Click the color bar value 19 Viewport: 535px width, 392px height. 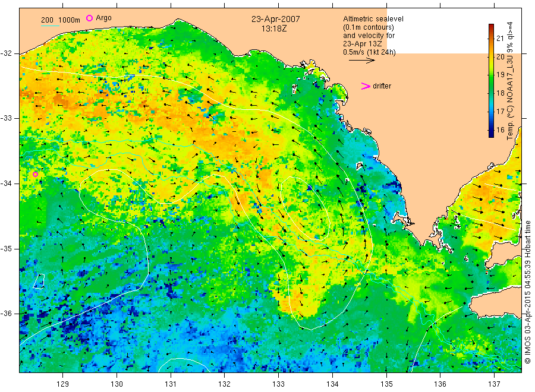pos(500,75)
